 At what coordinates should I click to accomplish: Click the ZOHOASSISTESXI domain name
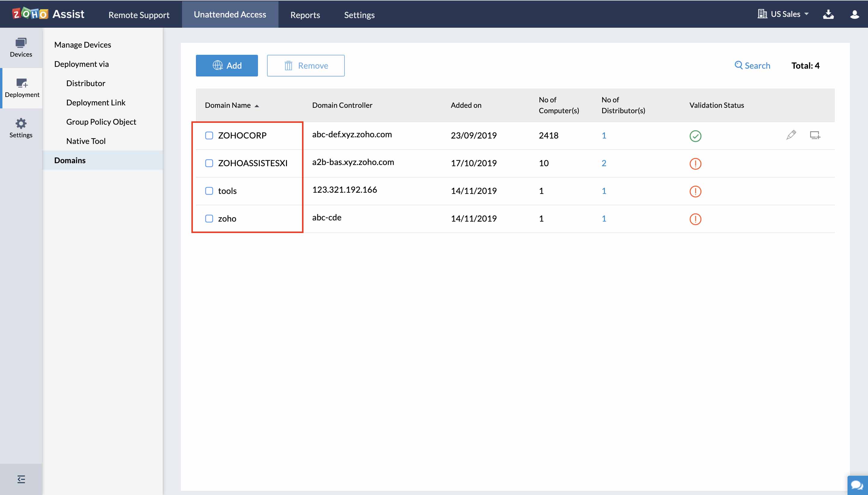click(253, 163)
